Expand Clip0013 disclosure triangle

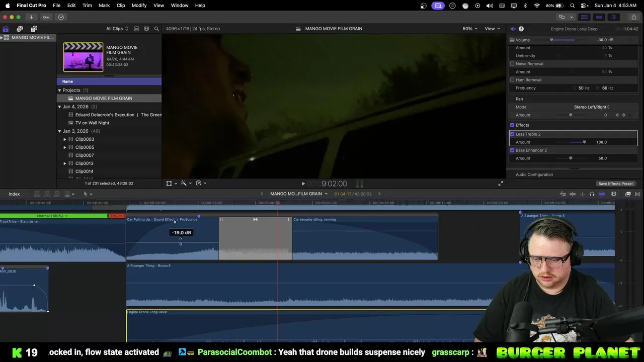pos(64,163)
